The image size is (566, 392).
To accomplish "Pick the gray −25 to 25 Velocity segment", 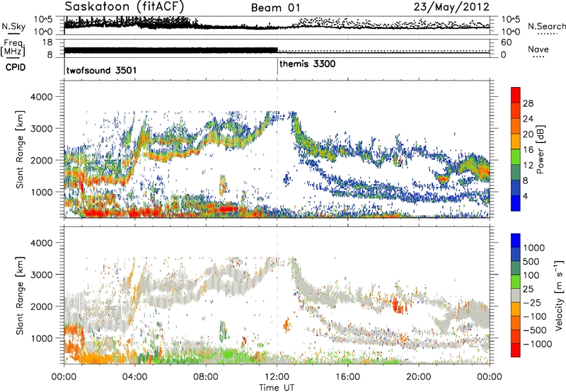I will (x=516, y=295).
